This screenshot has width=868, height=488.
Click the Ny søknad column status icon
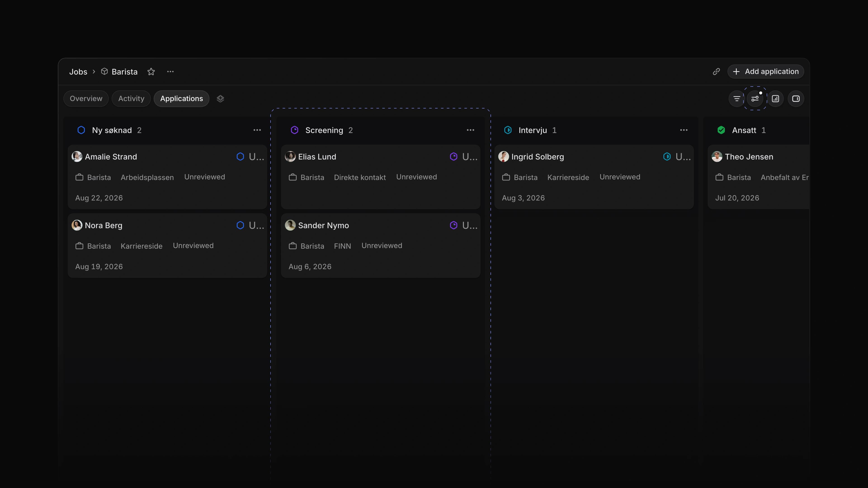coord(81,130)
